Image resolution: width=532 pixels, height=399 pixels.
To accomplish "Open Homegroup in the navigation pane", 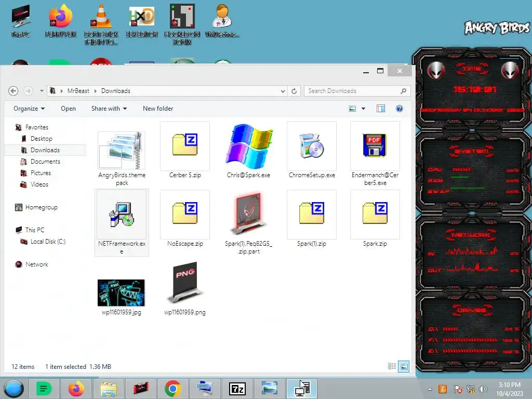I will (x=42, y=207).
